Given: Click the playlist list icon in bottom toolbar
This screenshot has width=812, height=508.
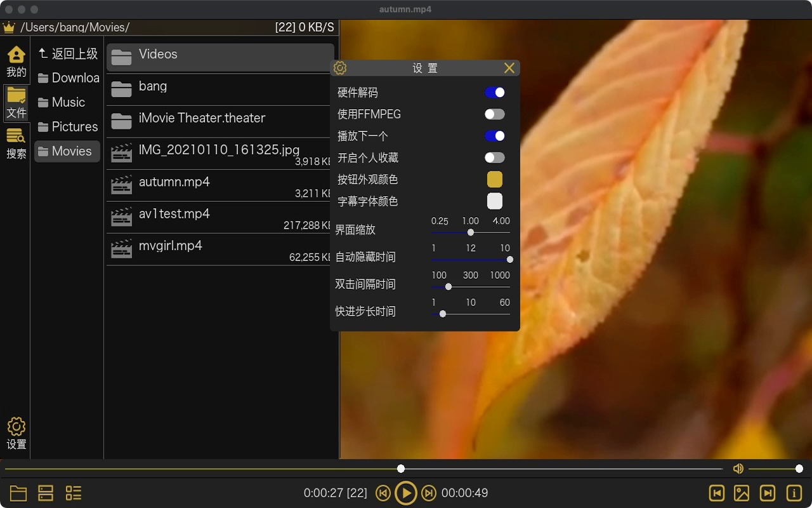Looking at the screenshot, I should pyautogui.click(x=74, y=493).
